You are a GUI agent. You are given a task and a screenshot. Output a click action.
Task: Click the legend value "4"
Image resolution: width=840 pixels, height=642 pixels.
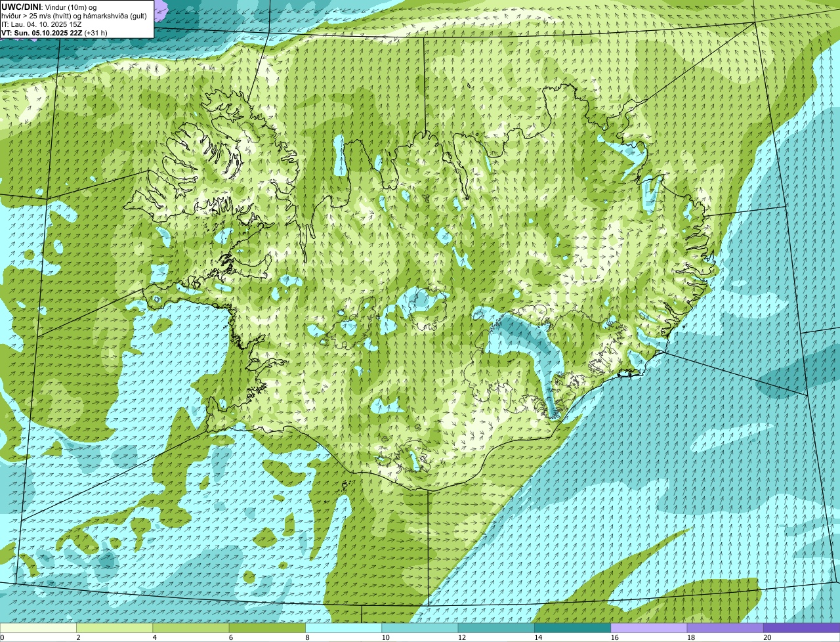click(x=154, y=637)
